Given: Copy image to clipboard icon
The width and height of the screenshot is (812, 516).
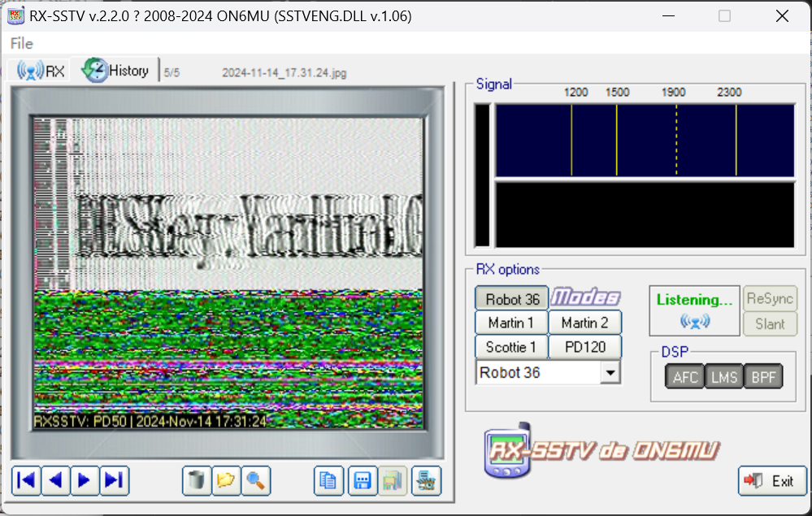Looking at the screenshot, I should [328, 481].
